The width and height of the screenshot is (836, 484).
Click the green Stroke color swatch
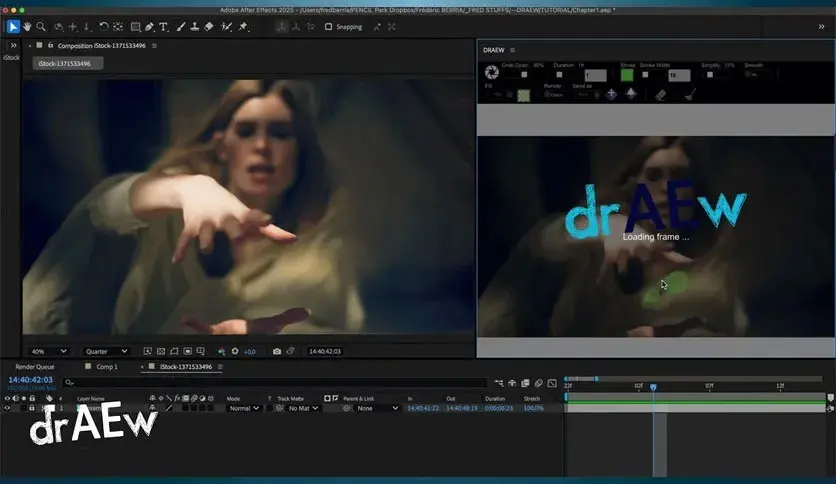point(627,75)
